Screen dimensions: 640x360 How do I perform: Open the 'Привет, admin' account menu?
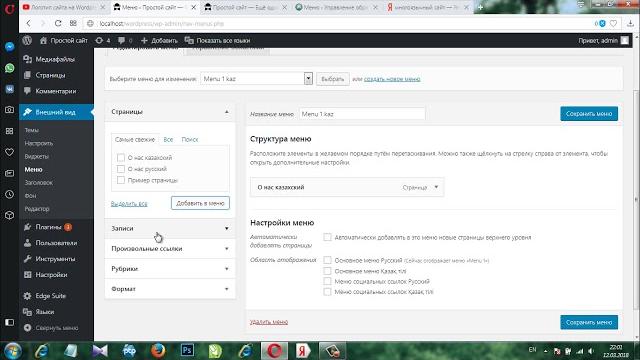pos(603,40)
